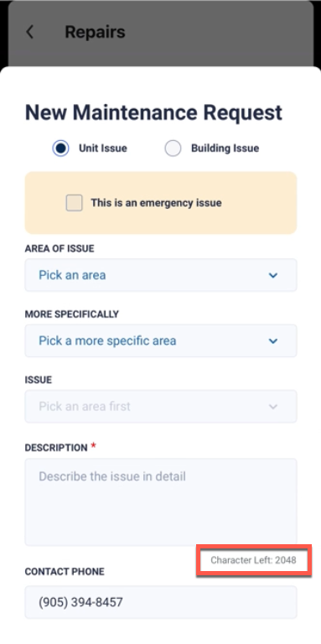Select the Building Issue radio button
The width and height of the screenshot is (321, 644).
coord(173,148)
